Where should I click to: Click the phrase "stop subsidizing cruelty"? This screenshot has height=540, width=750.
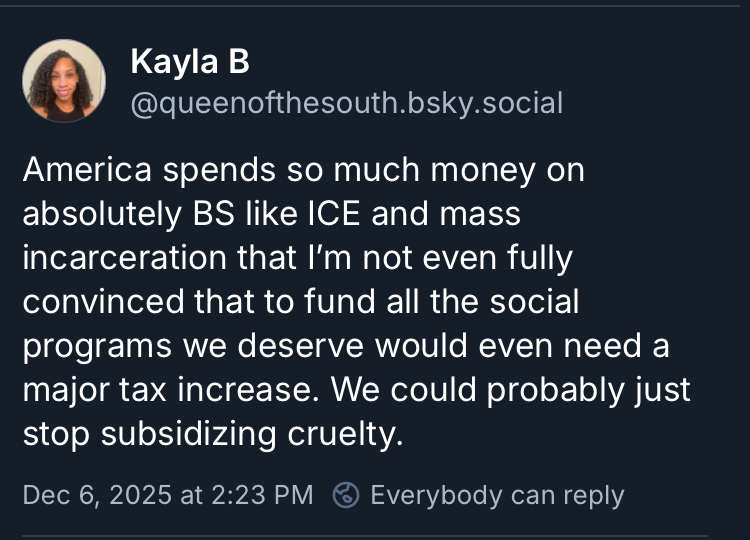[211, 433]
